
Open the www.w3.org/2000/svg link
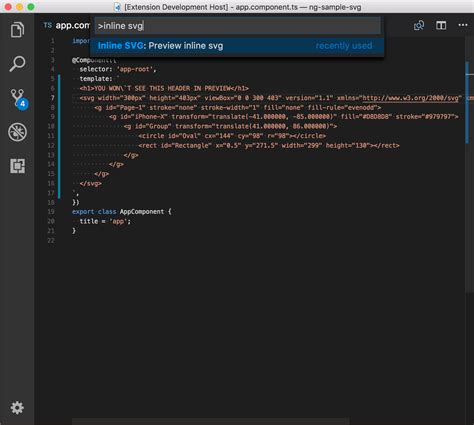pyautogui.click(x=410, y=98)
